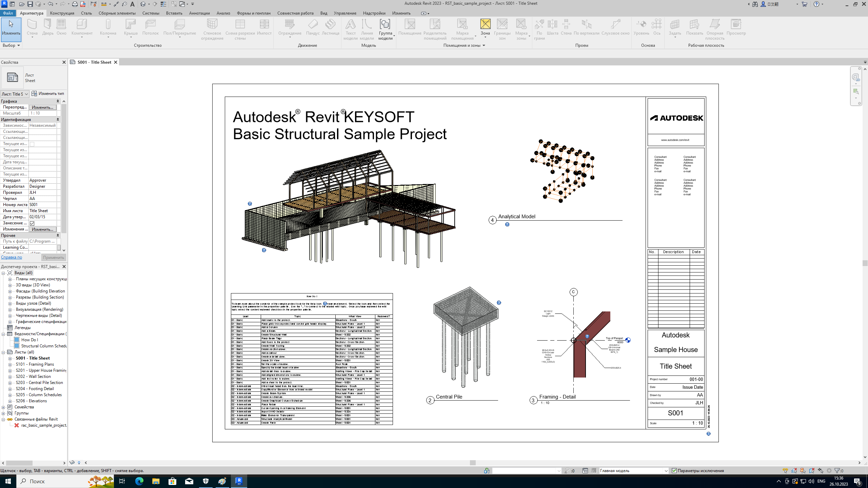Select the Ось grid tool
Viewport: 868px width, 488px height.
(x=657, y=27)
